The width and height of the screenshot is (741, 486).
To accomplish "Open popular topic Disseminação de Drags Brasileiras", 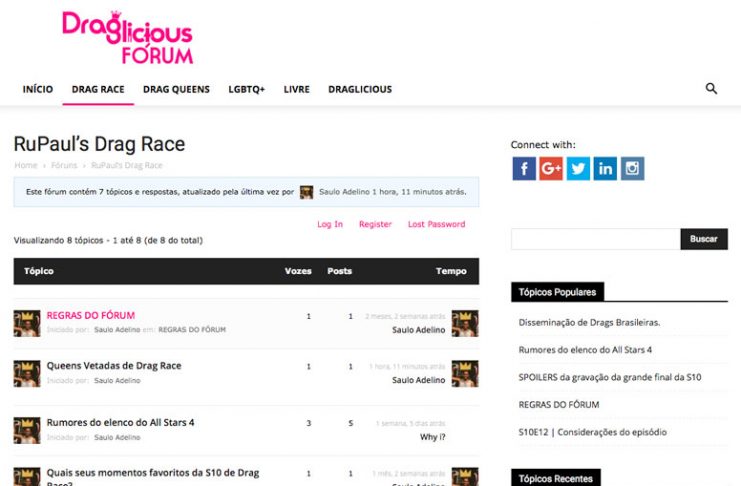I will click(589, 322).
